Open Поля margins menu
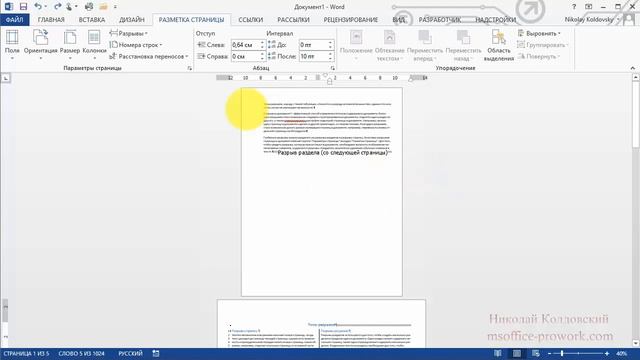This screenshot has height=360, width=640. [12, 45]
